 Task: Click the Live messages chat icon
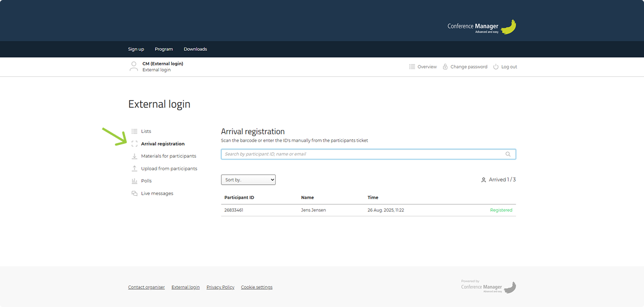135,193
